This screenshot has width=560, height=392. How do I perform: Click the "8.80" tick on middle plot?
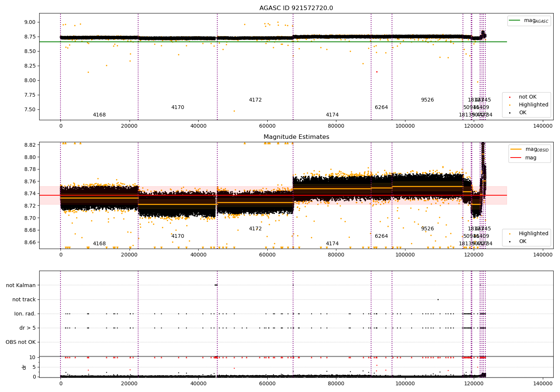point(30,157)
